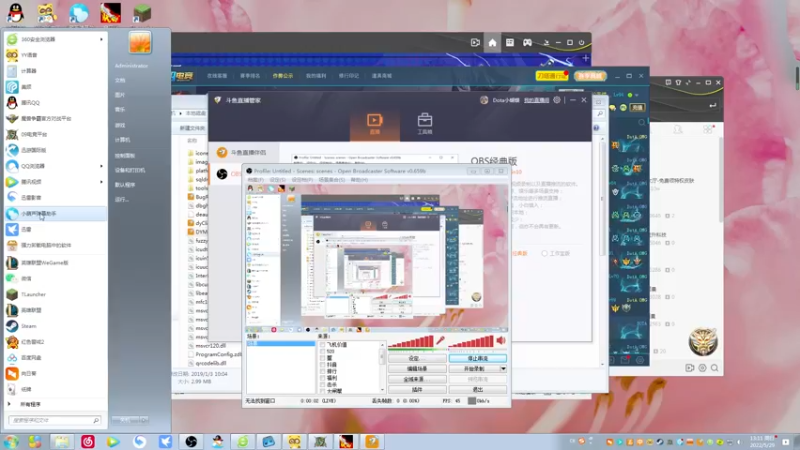
Task: Open NetEase Cloud Music taskbar icon
Action: pos(88,441)
